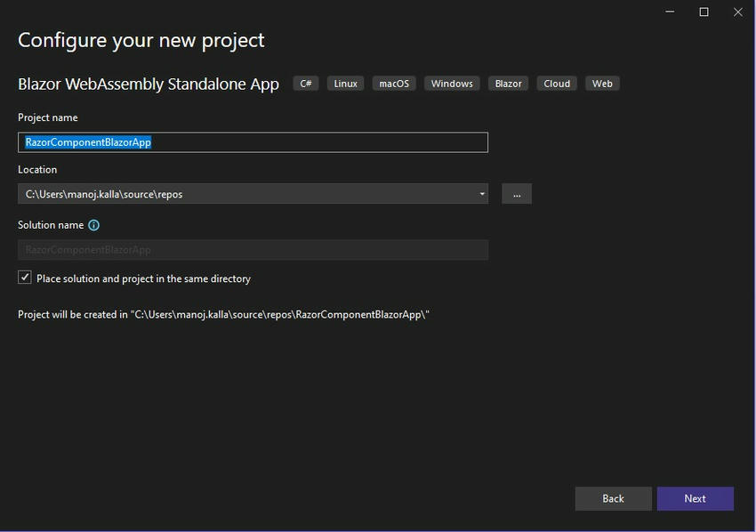
Task: Click the 'Place solution and project' label text
Action: [x=143, y=278]
